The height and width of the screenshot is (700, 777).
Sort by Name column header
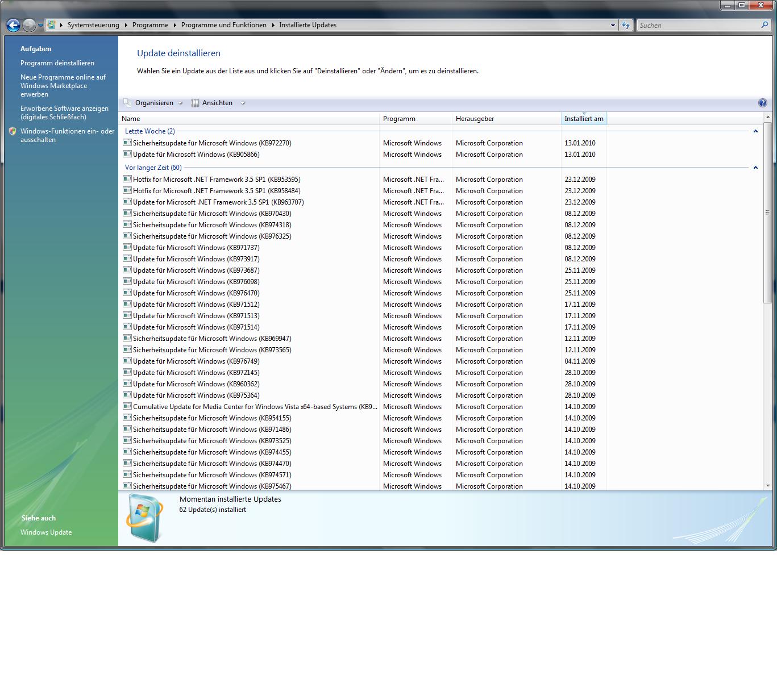point(249,119)
